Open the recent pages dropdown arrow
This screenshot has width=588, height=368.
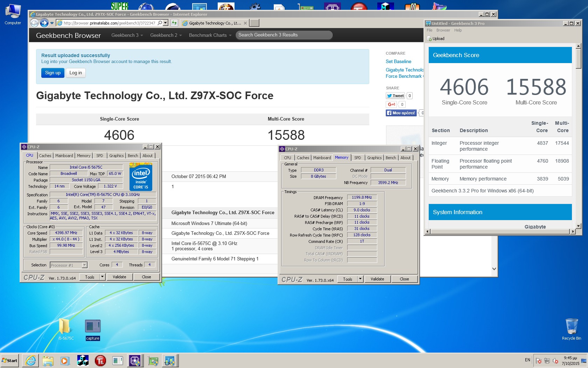coord(52,23)
